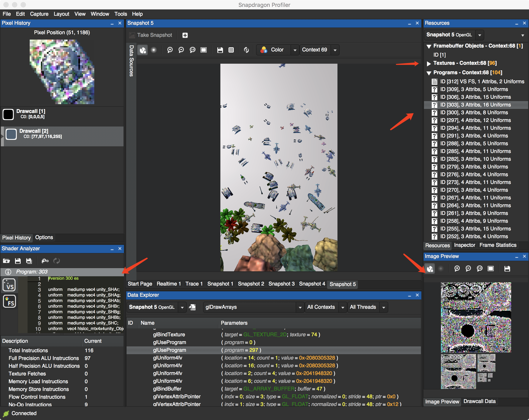Fit snapshot image to window

click(204, 50)
